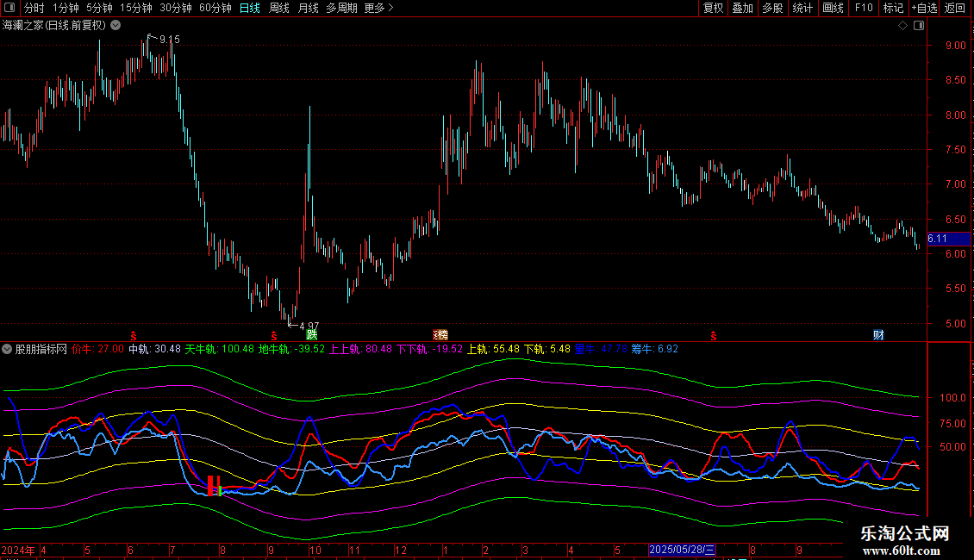Click the 画线 drawing button
The width and height of the screenshot is (974, 560).
pyautogui.click(x=833, y=8)
